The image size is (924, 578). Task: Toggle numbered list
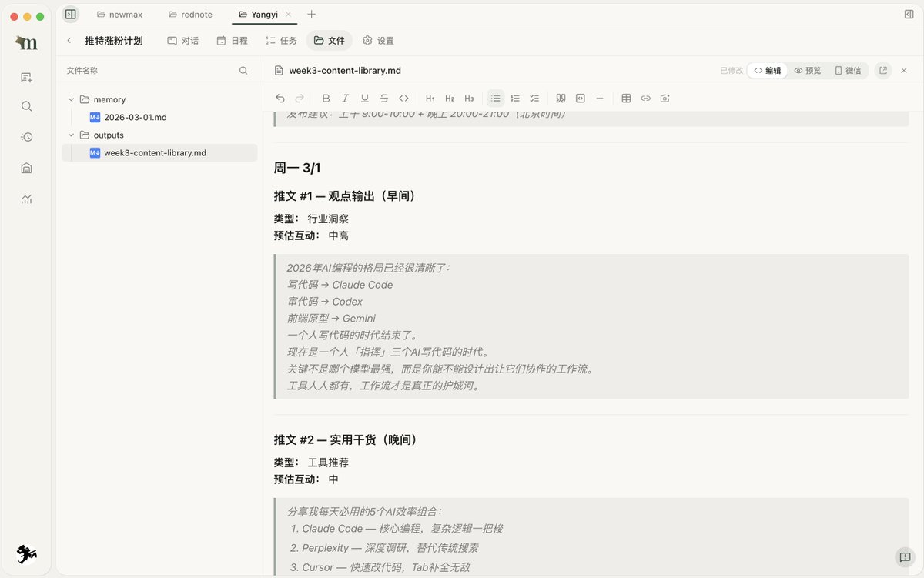click(515, 99)
